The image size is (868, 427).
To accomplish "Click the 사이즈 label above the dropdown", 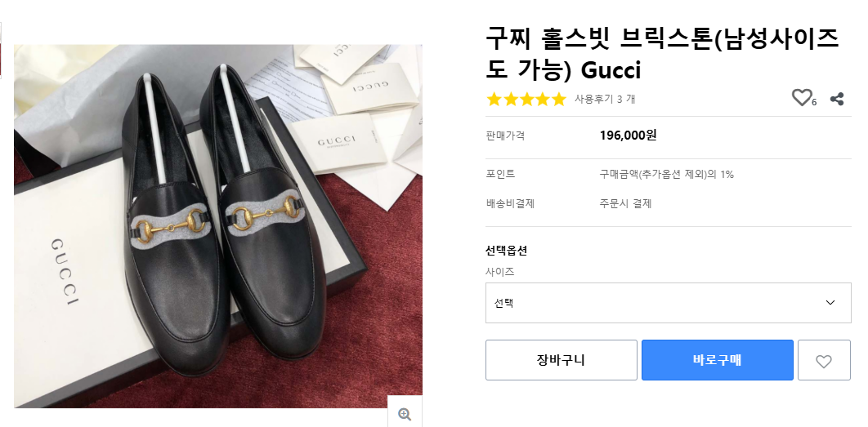I will pos(499,272).
